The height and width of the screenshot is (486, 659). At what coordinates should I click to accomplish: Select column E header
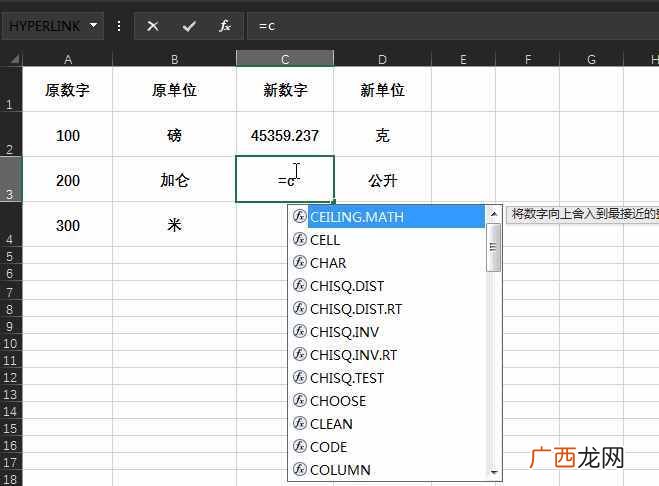point(463,59)
